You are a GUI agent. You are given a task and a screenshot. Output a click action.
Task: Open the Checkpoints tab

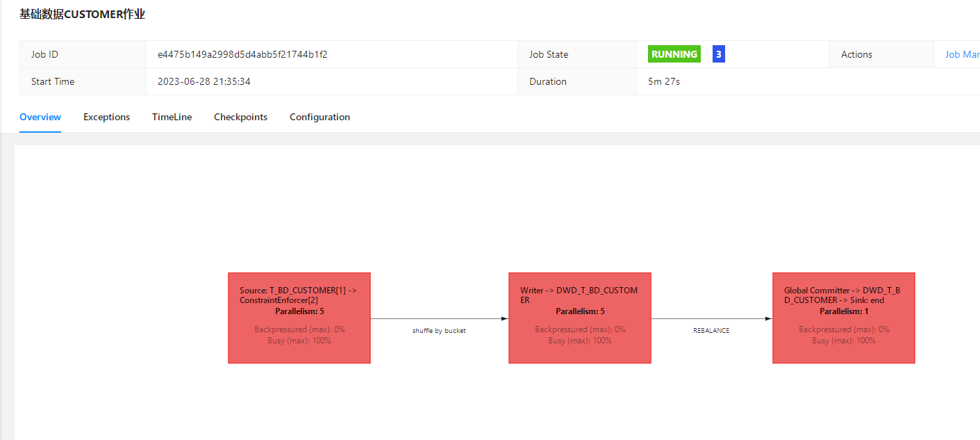pyautogui.click(x=240, y=117)
